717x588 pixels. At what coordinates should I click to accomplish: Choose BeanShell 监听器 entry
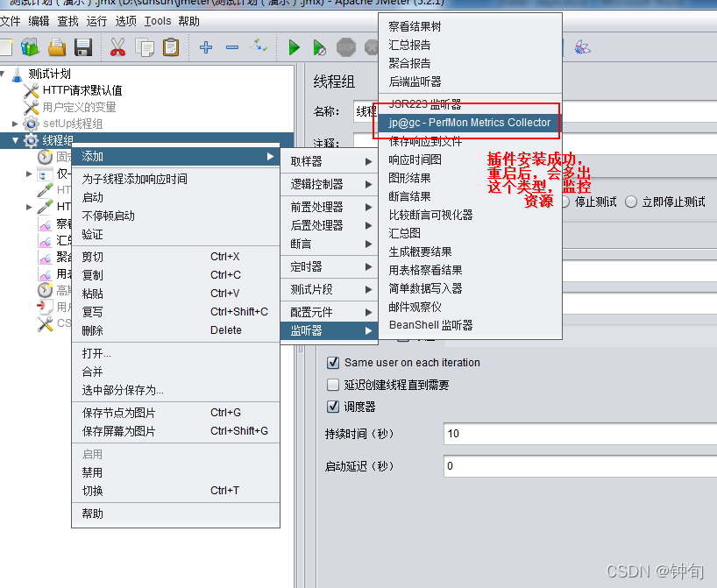coord(470,325)
